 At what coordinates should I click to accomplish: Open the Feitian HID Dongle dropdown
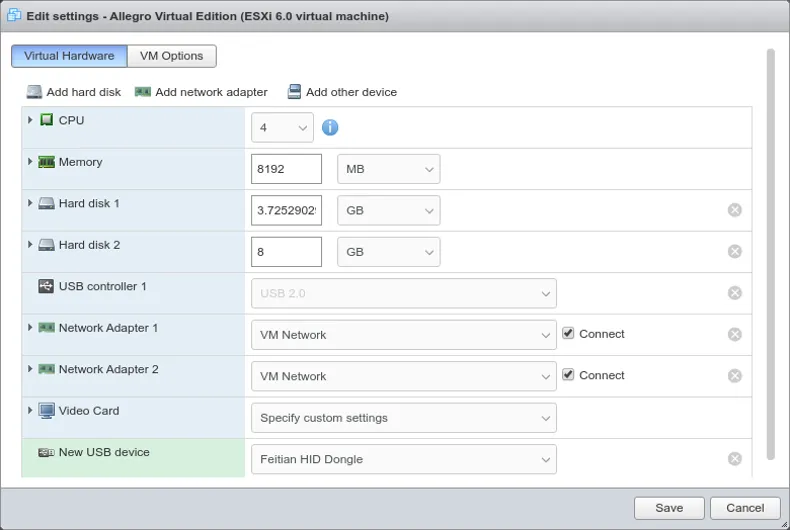coord(403,460)
